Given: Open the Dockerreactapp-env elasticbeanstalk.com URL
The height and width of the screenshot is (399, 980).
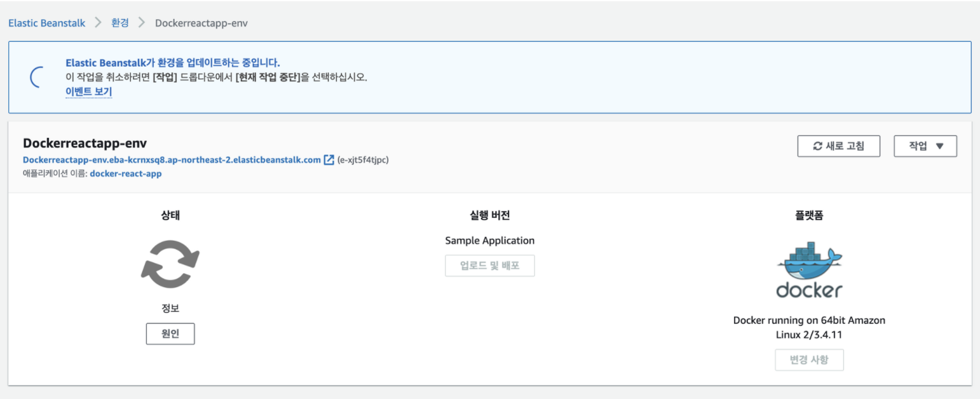Looking at the screenshot, I should (172, 160).
